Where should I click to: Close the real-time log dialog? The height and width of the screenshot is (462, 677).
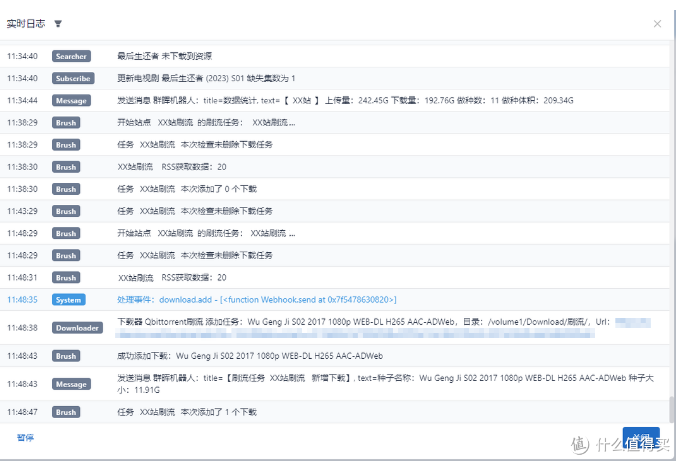(x=657, y=23)
